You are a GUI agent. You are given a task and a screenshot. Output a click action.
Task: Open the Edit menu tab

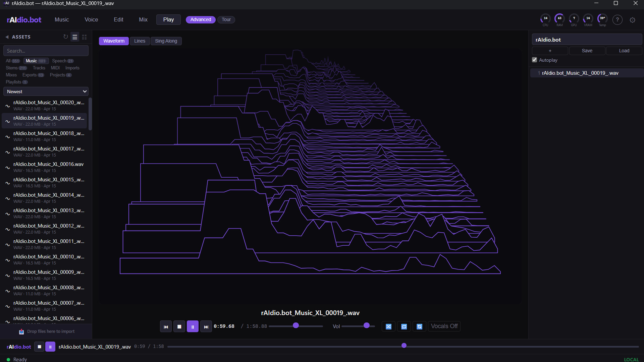click(x=118, y=19)
